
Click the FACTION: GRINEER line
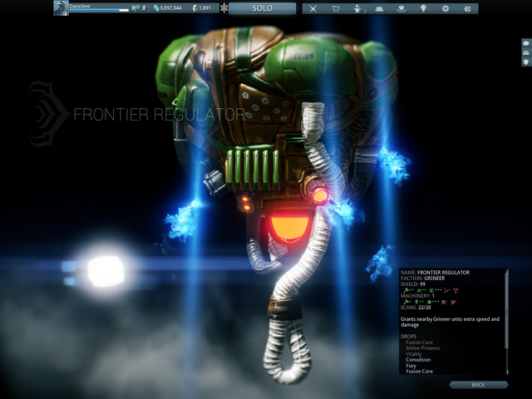pos(422,278)
